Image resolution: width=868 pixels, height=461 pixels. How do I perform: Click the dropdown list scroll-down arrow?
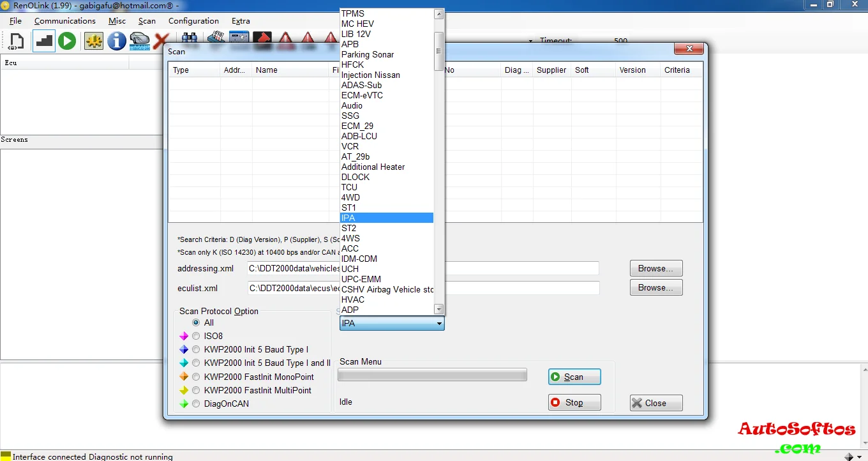[x=438, y=309]
